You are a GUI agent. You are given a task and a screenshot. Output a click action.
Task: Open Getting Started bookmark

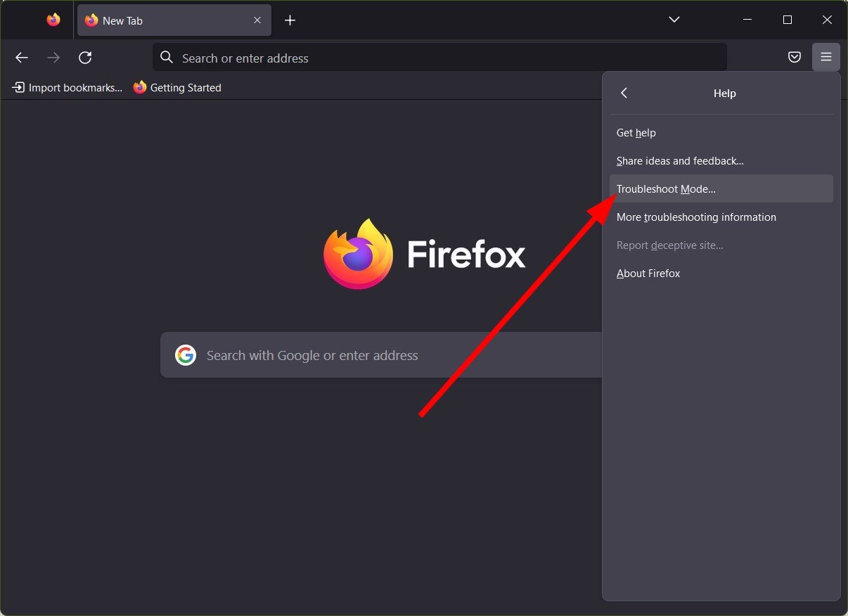coord(177,88)
